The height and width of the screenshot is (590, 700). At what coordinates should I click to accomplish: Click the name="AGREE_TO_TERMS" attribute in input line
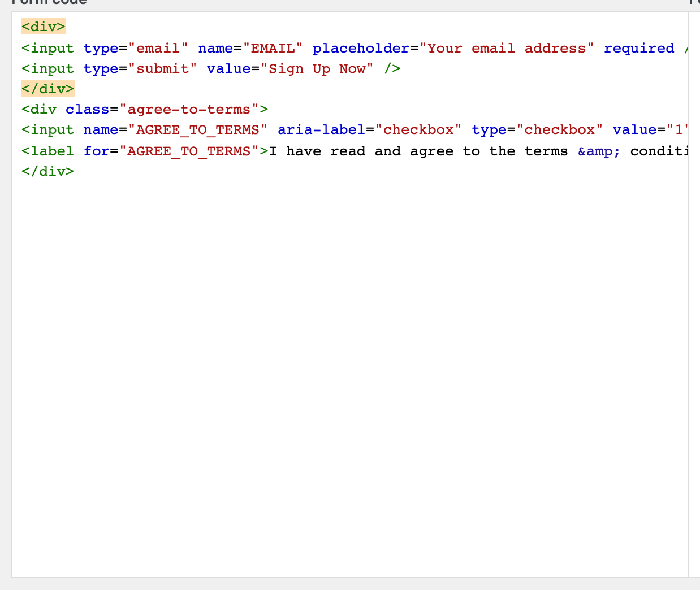(176, 129)
